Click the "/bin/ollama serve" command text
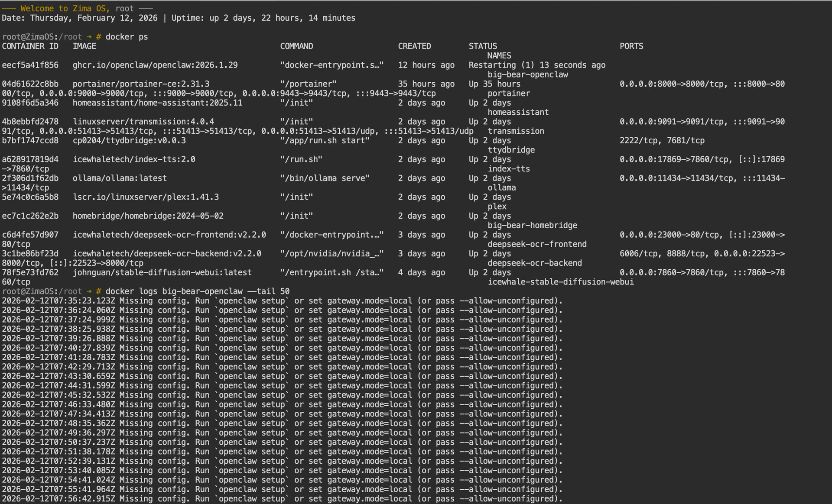 tap(325, 178)
